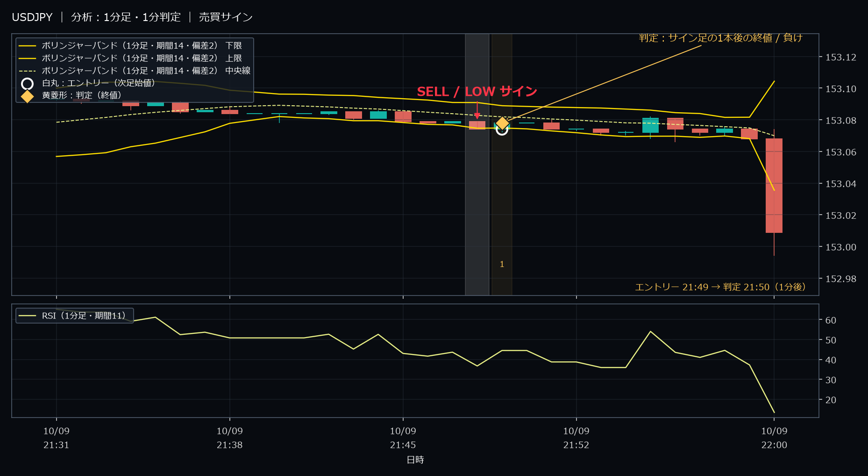Click the 152.98 price axis label

tap(841, 279)
